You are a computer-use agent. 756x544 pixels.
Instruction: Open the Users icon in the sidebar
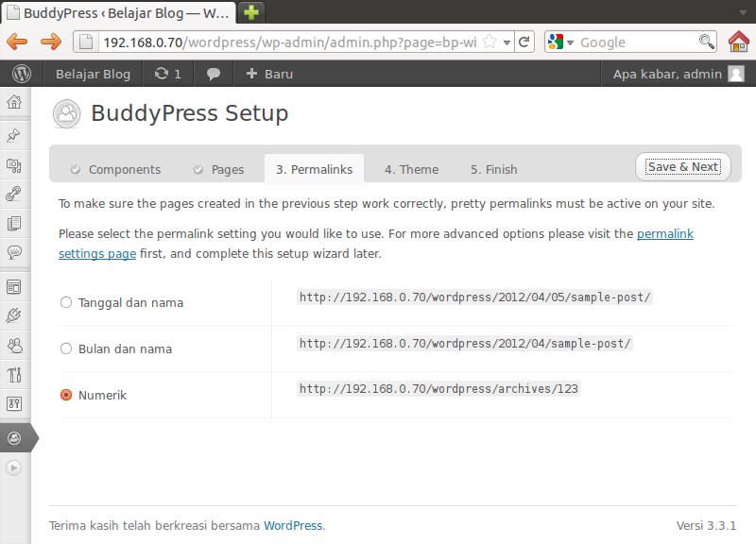pos(14,346)
